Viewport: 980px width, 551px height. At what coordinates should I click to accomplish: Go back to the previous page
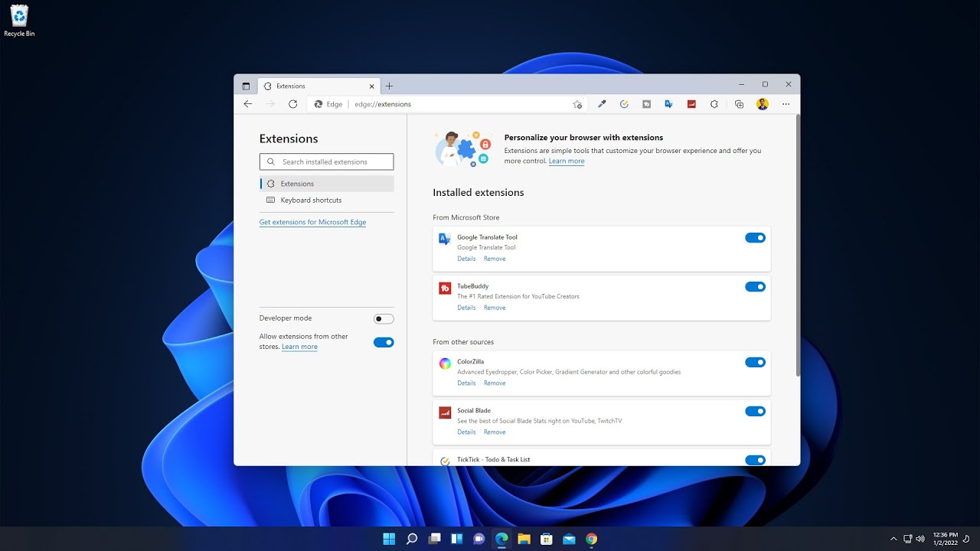247,104
